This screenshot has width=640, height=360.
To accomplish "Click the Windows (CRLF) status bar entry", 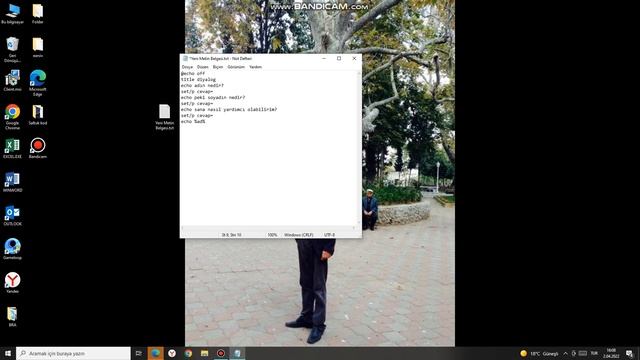I will 299,235.
